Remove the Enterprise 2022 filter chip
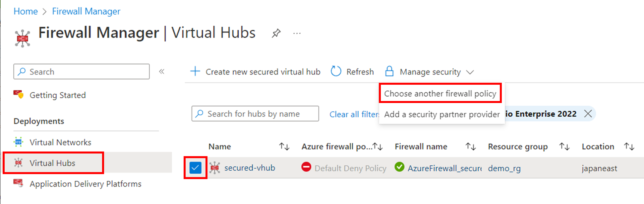The height and width of the screenshot is (204, 644). [588, 114]
